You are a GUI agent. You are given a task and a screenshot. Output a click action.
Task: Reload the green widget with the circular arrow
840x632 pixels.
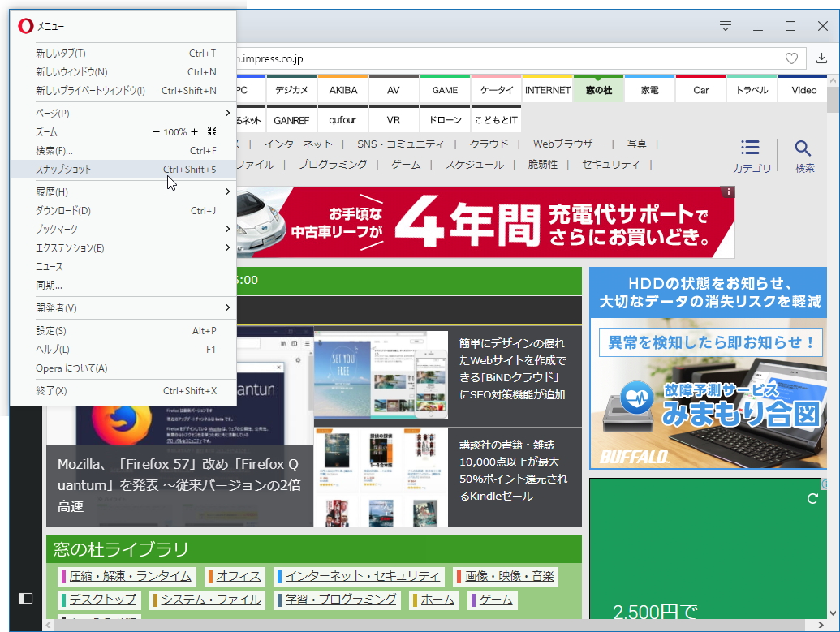(x=812, y=500)
